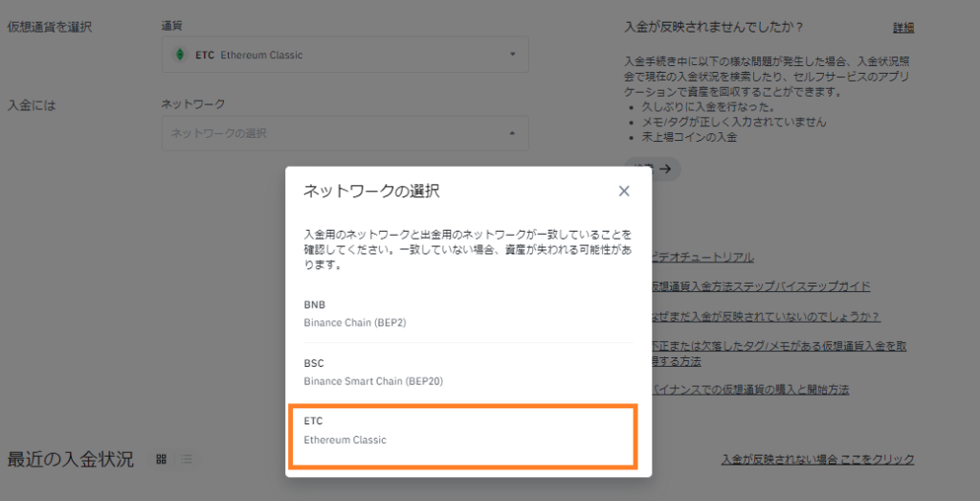Open the なぜまだ入金が反映されていないのでしょうか link
Screen dimensions: 980x501
point(766,317)
